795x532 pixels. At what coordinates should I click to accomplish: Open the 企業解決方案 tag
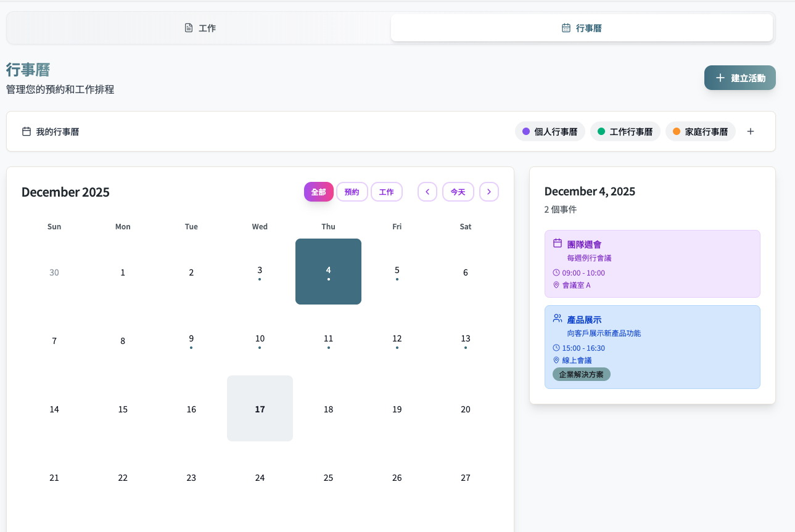pyautogui.click(x=581, y=374)
